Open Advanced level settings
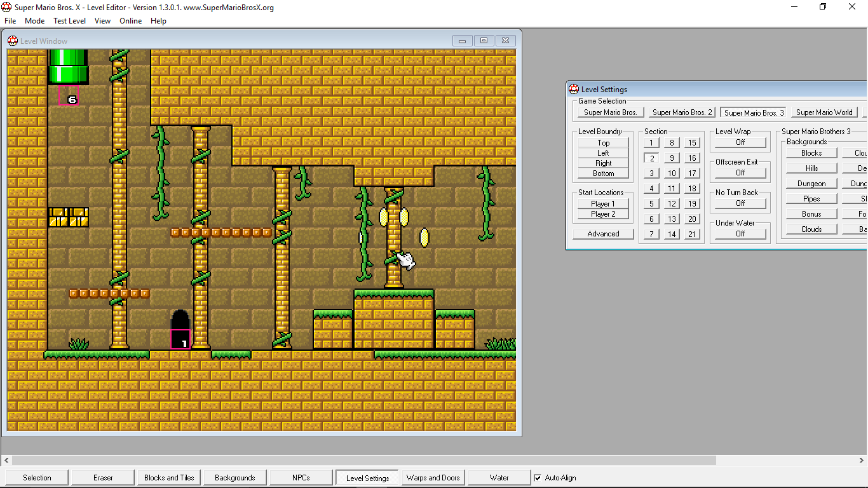The image size is (868, 488). coord(603,234)
